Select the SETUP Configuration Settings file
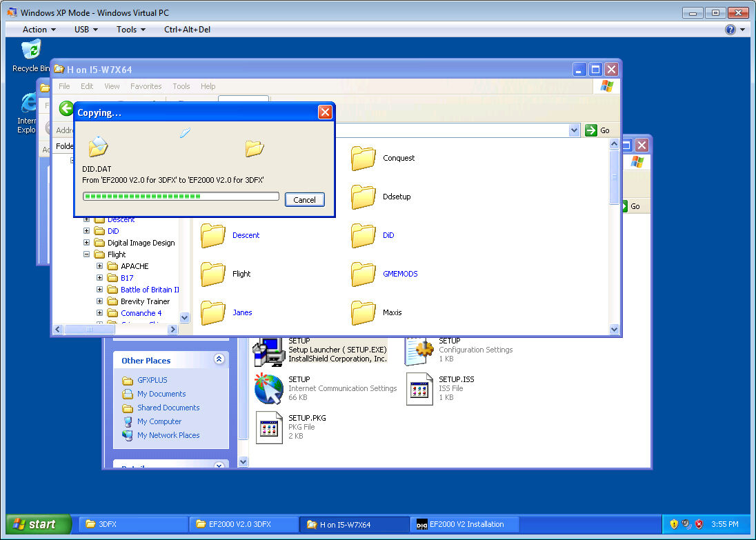The height and width of the screenshot is (540, 756). pos(459,350)
